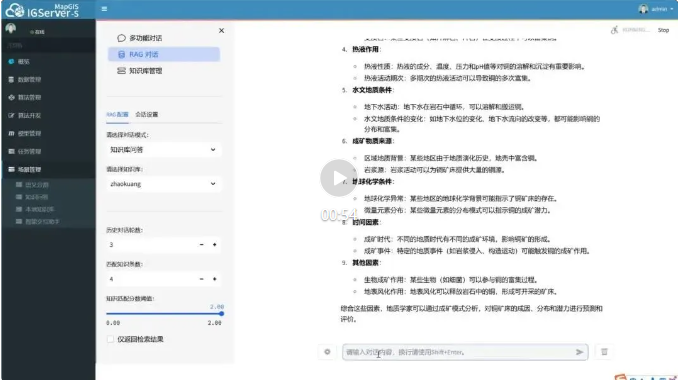Decrease 历史对话轮数 with the minus button
678x380 pixels.
click(201, 245)
